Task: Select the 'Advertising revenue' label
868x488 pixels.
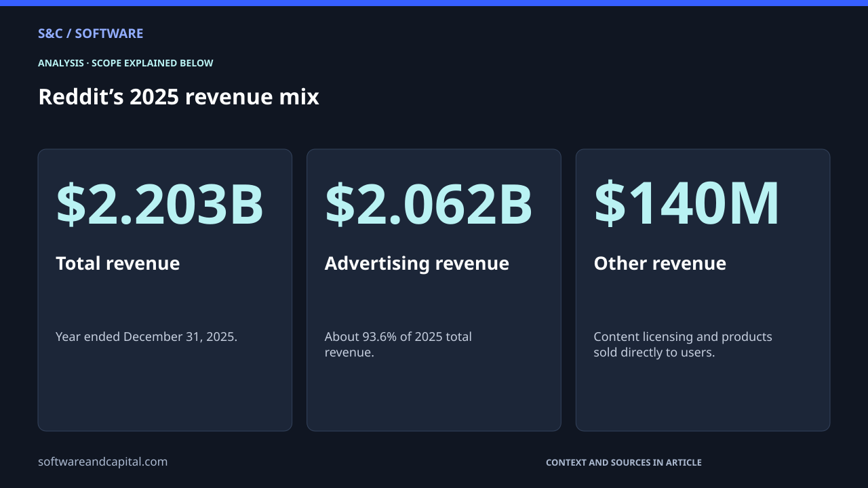Action: pos(417,263)
